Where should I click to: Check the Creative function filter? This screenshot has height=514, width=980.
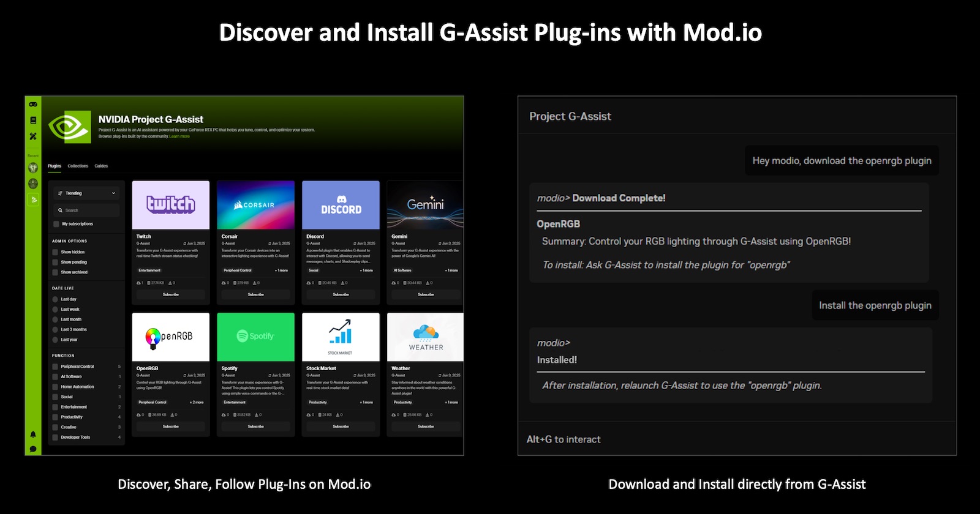click(x=55, y=427)
